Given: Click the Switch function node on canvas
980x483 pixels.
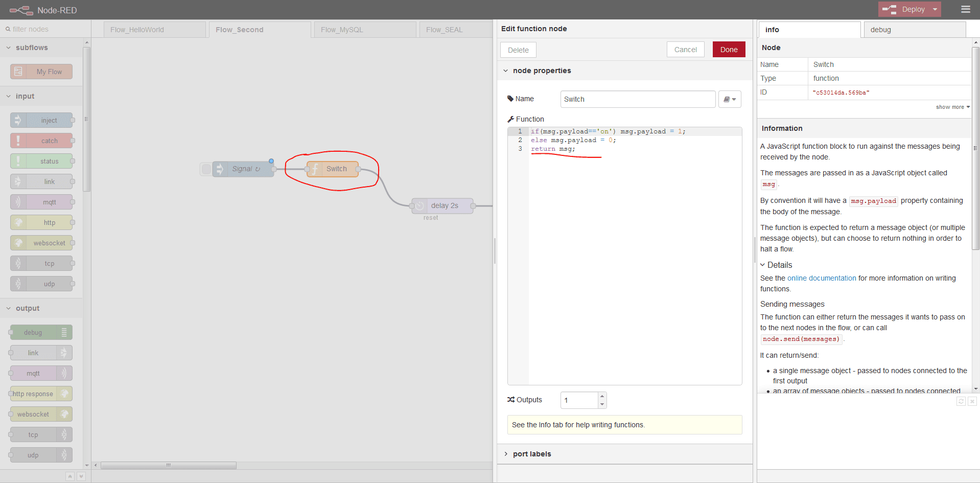Looking at the screenshot, I should 333,169.
